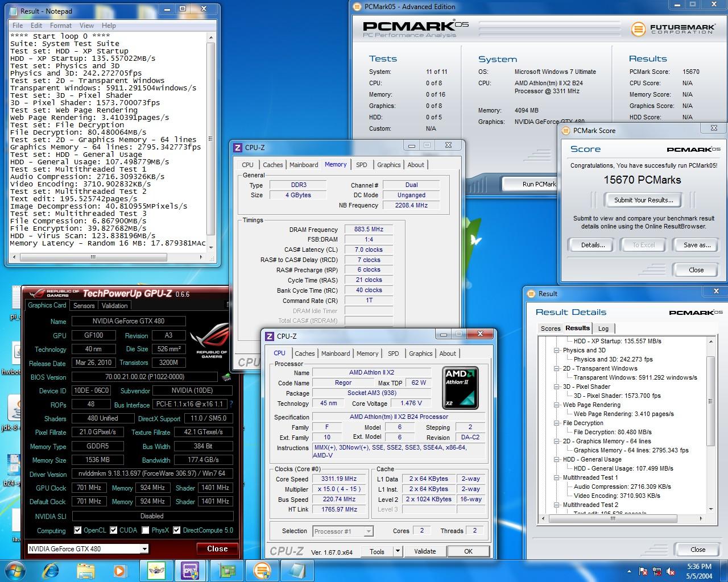This screenshot has width=728, height=582.
Task: Click tray network icon
Action: [657, 571]
